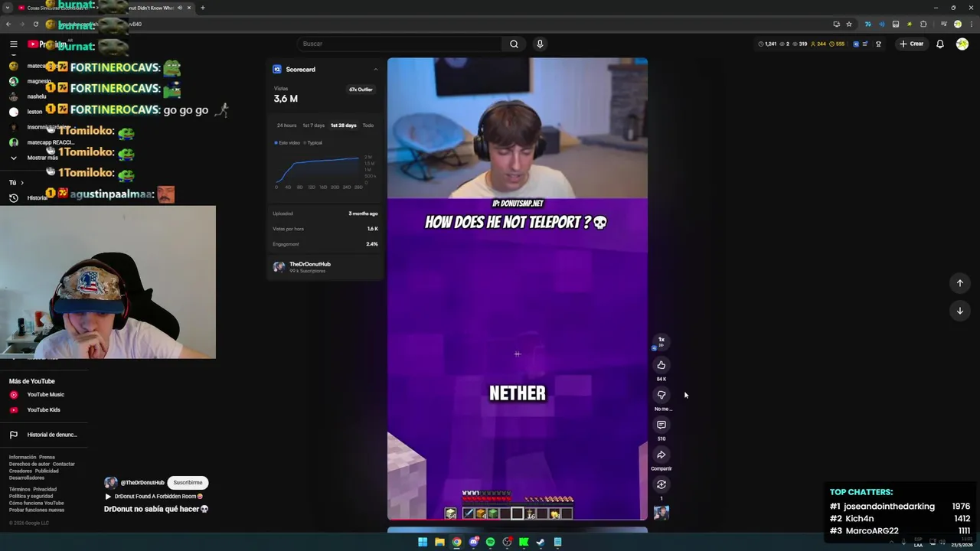Collapse the Scorecard panel

coord(375,70)
